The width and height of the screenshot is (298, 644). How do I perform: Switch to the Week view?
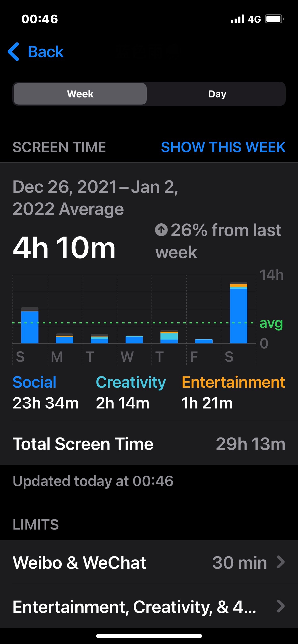[80, 94]
